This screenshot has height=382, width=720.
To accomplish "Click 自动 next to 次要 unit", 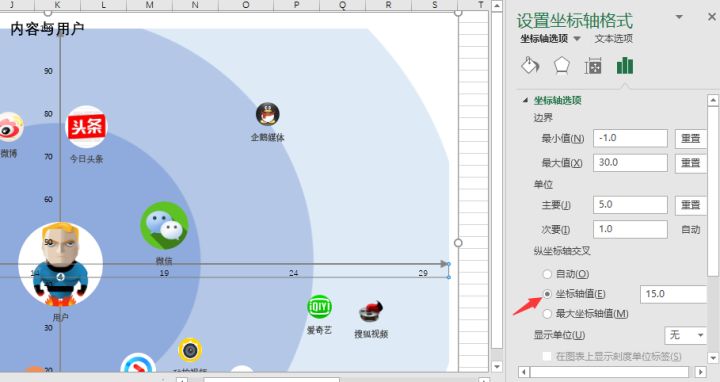I will coord(691,230).
